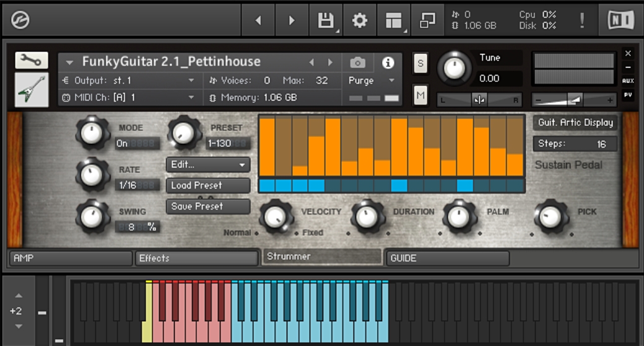Go to next item with right arrow in top toolbar
644x346 pixels.
point(292,20)
